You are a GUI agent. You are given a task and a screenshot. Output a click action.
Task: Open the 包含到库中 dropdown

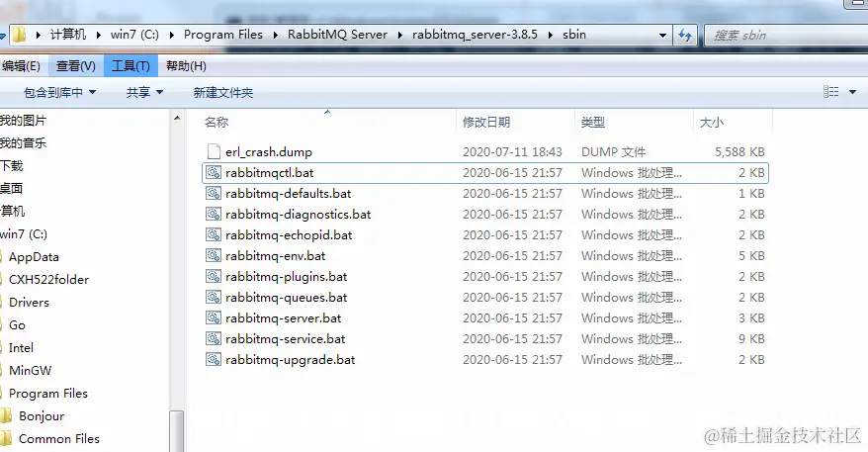[x=59, y=93]
